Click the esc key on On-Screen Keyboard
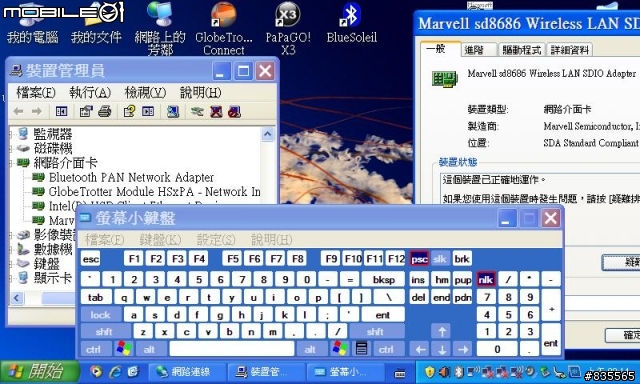 pyautogui.click(x=91, y=259)
